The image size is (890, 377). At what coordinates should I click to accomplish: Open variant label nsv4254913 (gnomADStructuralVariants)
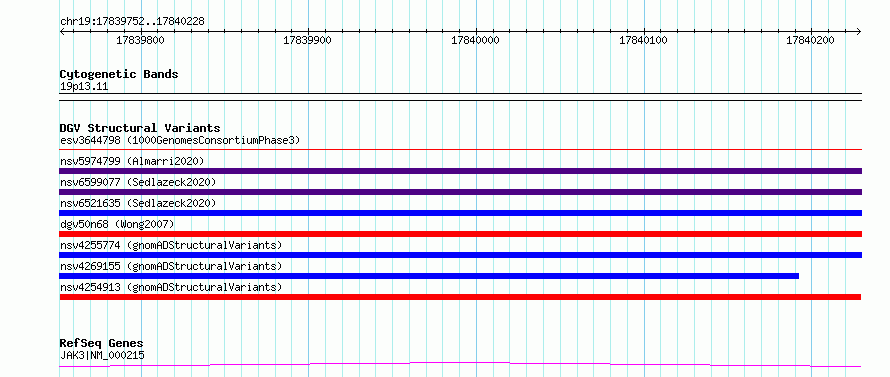point(171,287)
